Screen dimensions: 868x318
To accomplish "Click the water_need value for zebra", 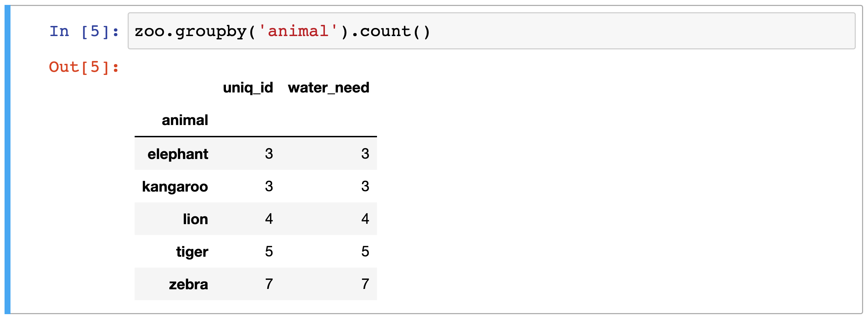I will click(365, 284).
